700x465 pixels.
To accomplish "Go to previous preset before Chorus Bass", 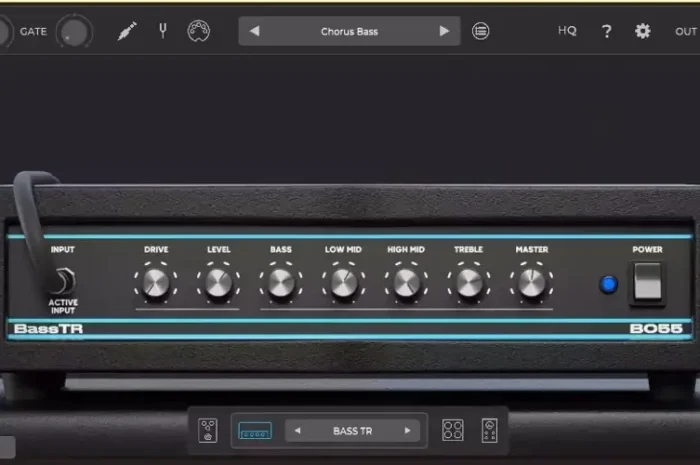I will pos(254,31).
